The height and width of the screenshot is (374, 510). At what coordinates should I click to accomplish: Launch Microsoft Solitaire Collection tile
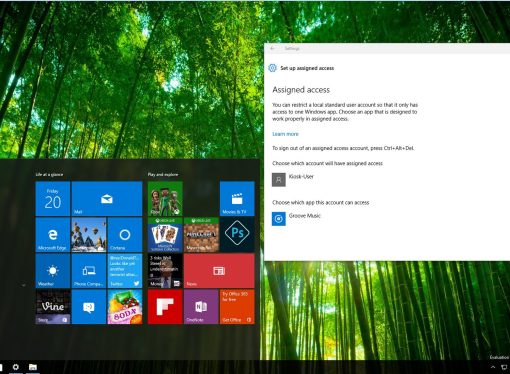(165, 235)
